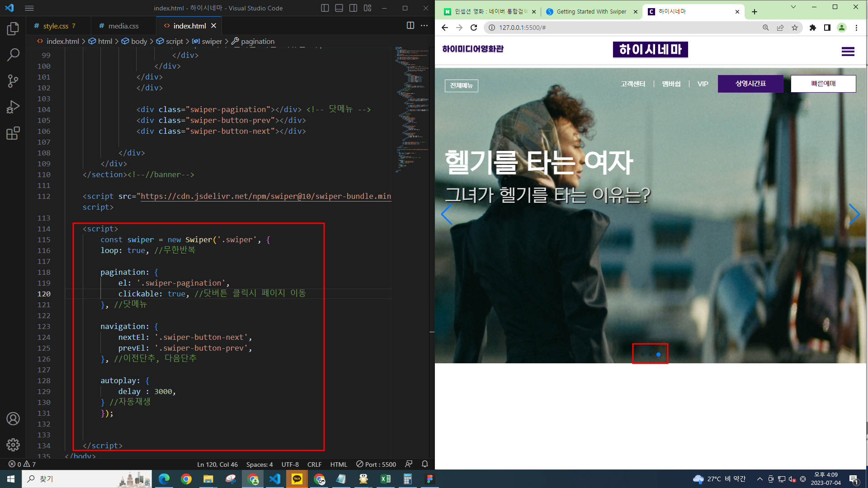This screenshot has height=488, width=868.
Task: Click the split editor right icon
Action: tap(410, 26)
